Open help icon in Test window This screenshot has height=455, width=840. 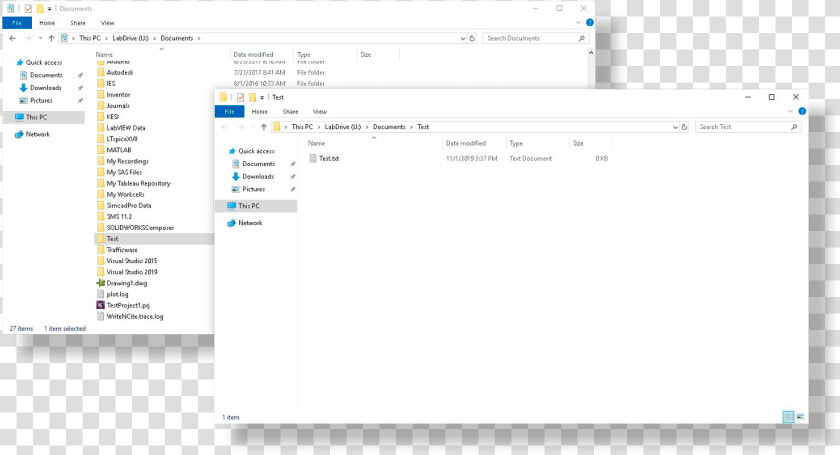(802, 111)
